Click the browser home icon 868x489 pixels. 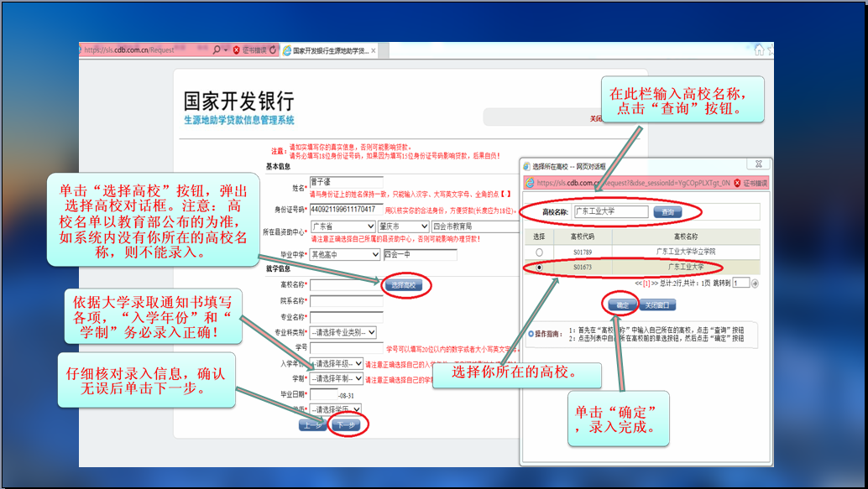click(x=759, y=50)
